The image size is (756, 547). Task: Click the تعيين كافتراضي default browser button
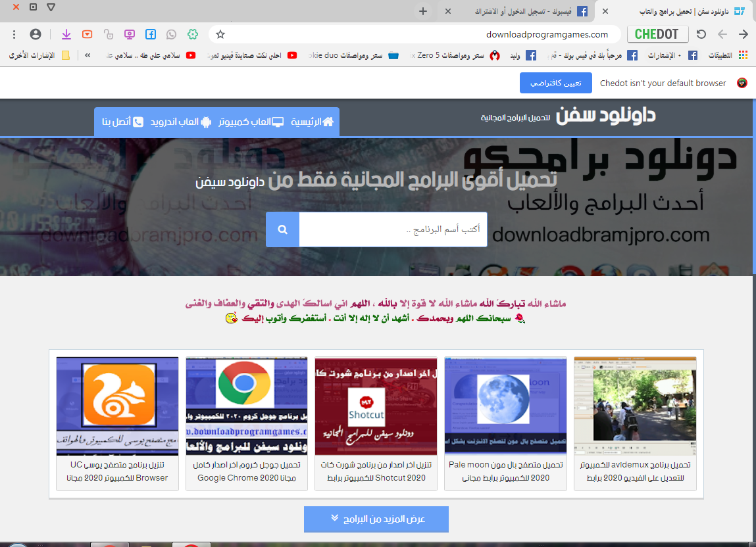tap(555, 83)
